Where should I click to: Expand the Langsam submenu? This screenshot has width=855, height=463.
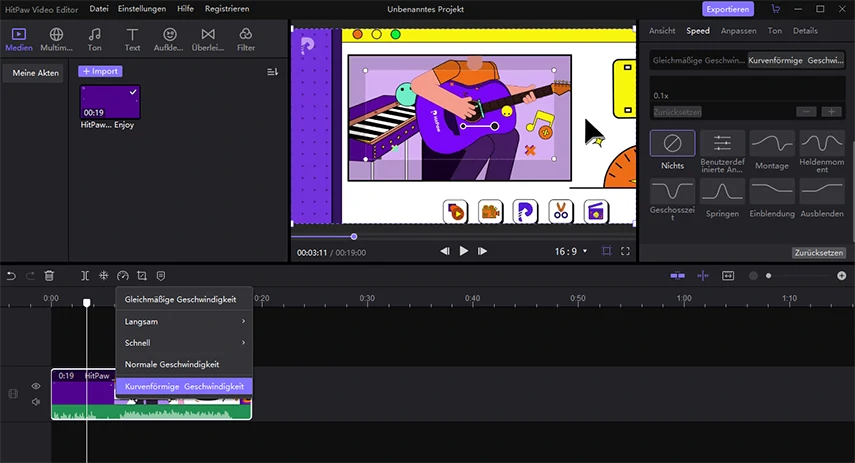click(184, 321)
